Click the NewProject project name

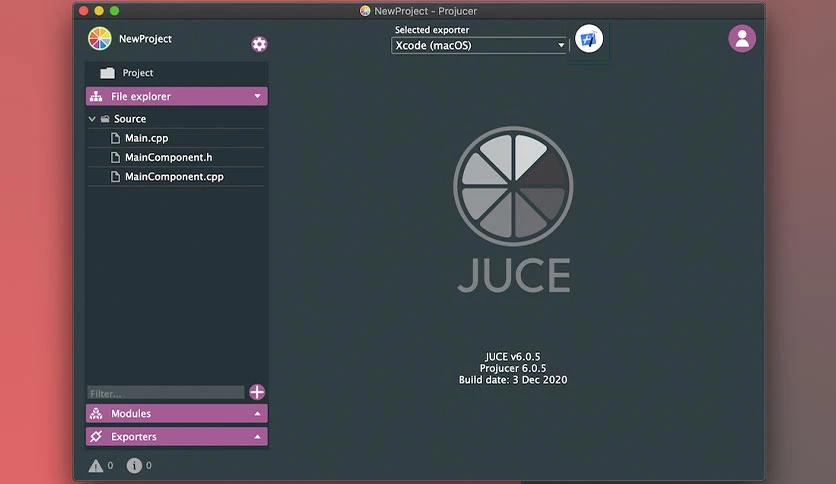coord(145,39)
